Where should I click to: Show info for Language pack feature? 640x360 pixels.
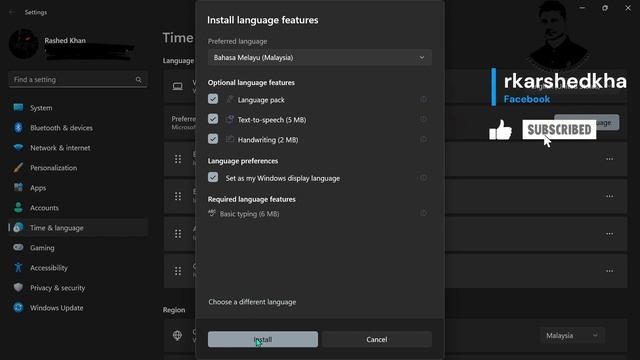click(423, 99)
